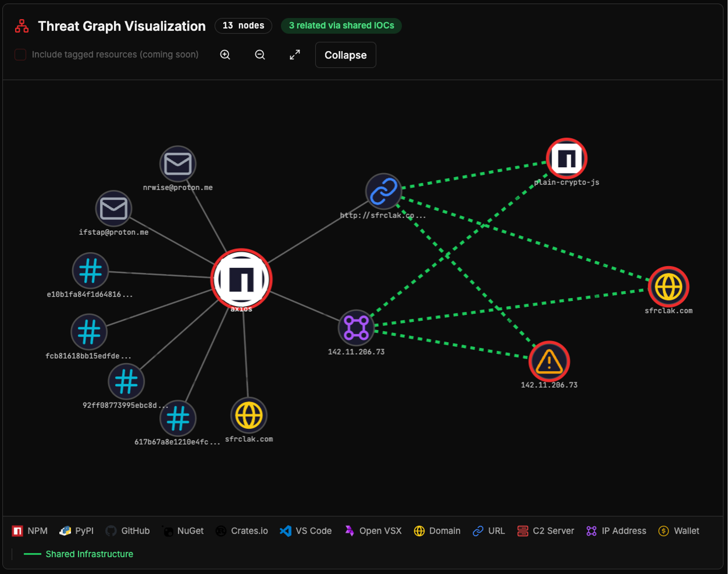Select the Crates.io legend icon
Image resolution: width=728 pixels, height=574 pixels.
(x=221, y=531)
